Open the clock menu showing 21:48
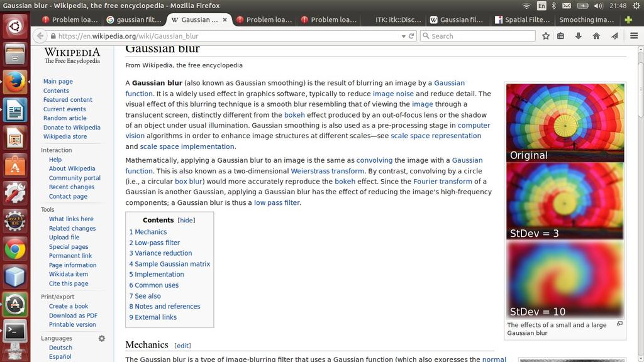 pos(618,6)
